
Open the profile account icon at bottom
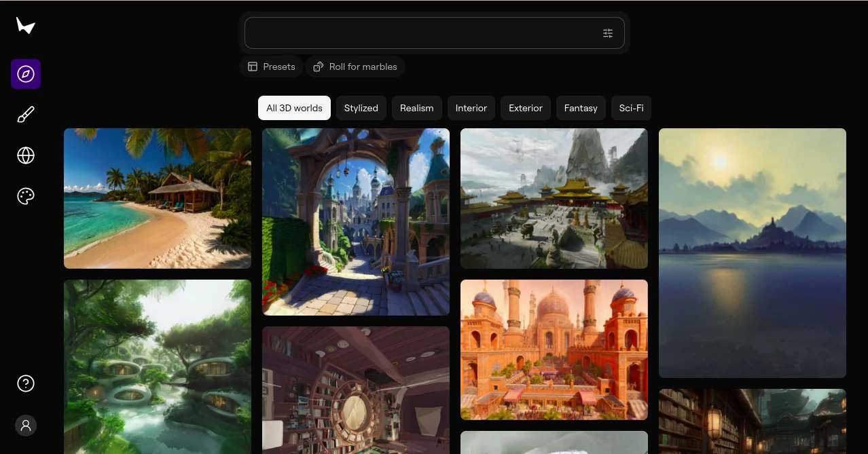(x=26, y=425)
